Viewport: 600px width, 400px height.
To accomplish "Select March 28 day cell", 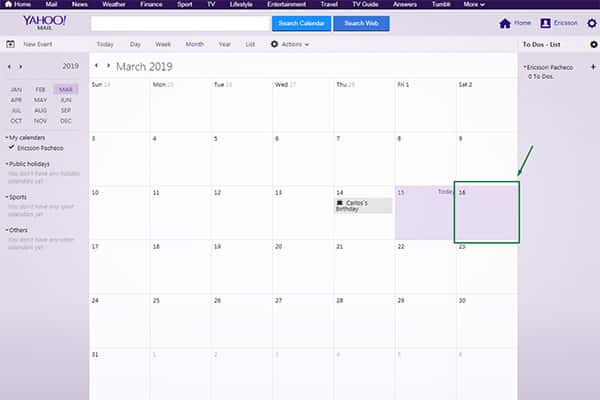I will click(364, 321).
